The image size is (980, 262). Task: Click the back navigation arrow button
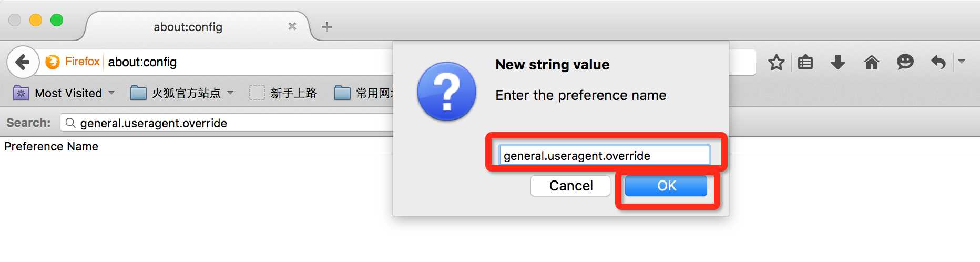(x=23, y=62)
